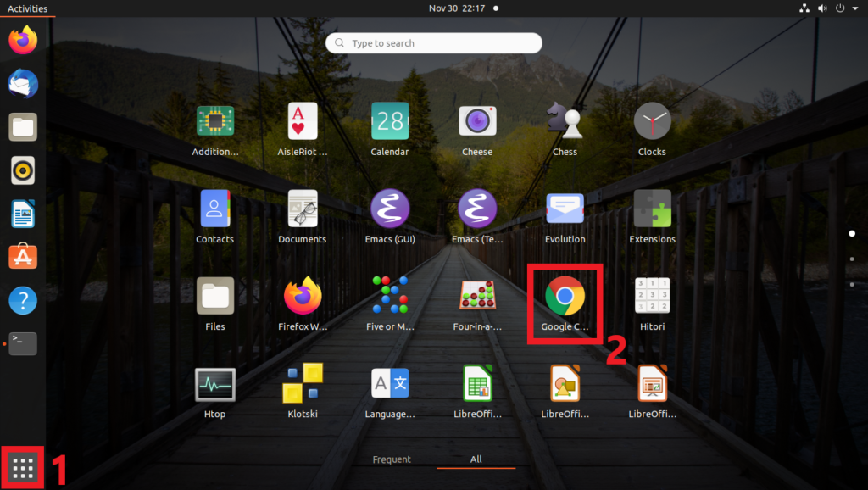The height and width of the screenshot is (490, 868).
Task: Go to second app page dot
Action: tap(852, 259)
